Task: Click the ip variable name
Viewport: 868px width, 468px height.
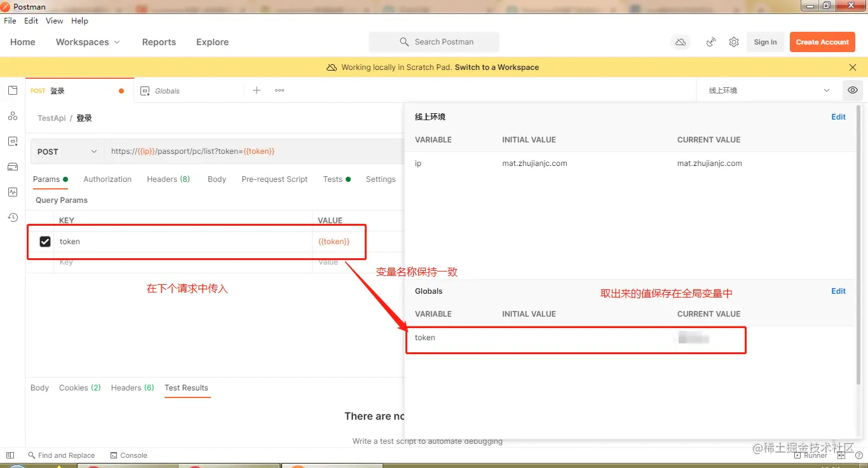Action: pyautogui.click(x=418, y=163)
